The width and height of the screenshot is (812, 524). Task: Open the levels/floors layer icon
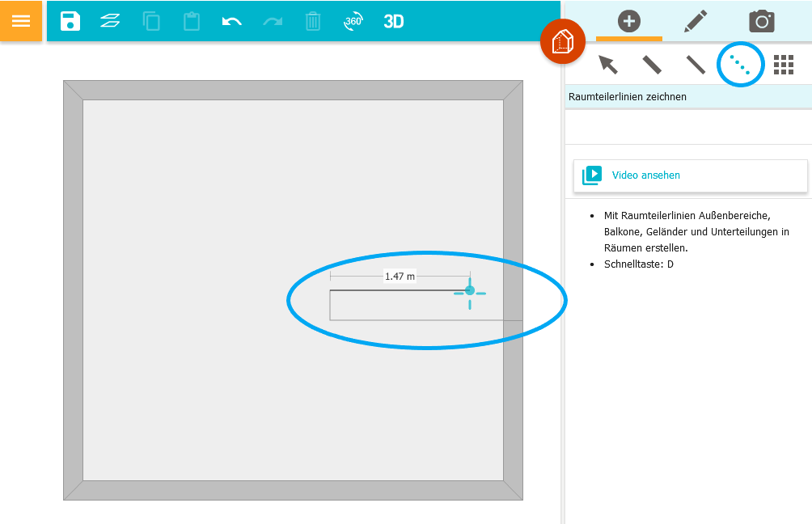110,21
